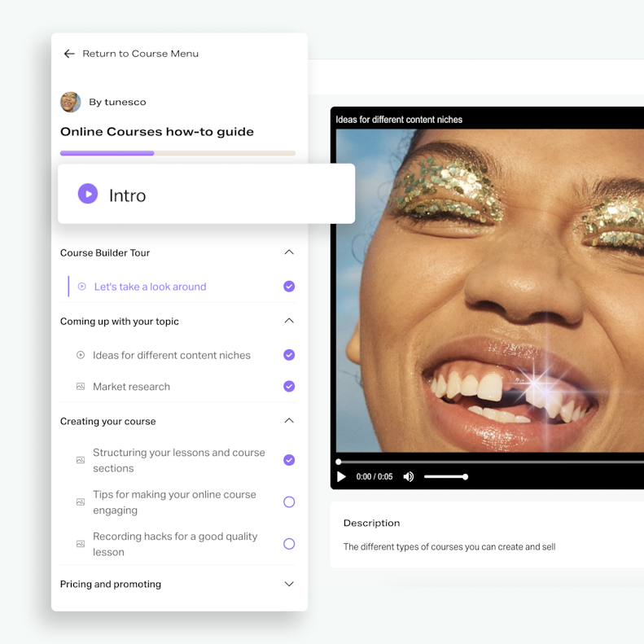
Task: Mute the video volume
Action: click(408, 477)
